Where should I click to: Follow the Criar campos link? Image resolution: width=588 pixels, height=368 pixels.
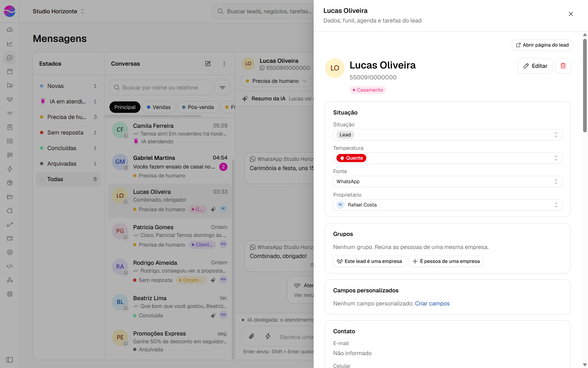click(432, 304)
